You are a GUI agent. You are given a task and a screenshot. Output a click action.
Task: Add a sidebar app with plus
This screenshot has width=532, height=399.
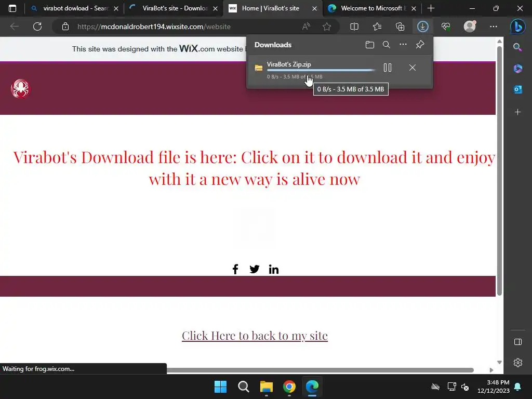click(x=518, y=112)
